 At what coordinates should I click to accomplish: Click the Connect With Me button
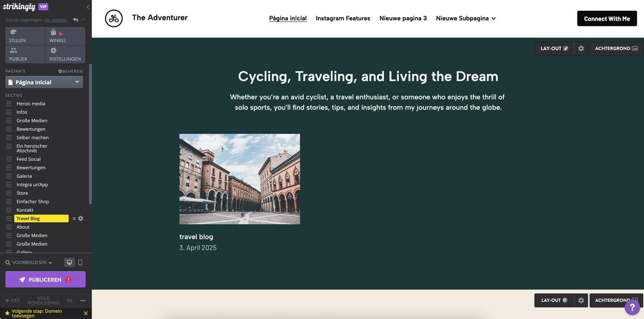click(x=607, y=18)
